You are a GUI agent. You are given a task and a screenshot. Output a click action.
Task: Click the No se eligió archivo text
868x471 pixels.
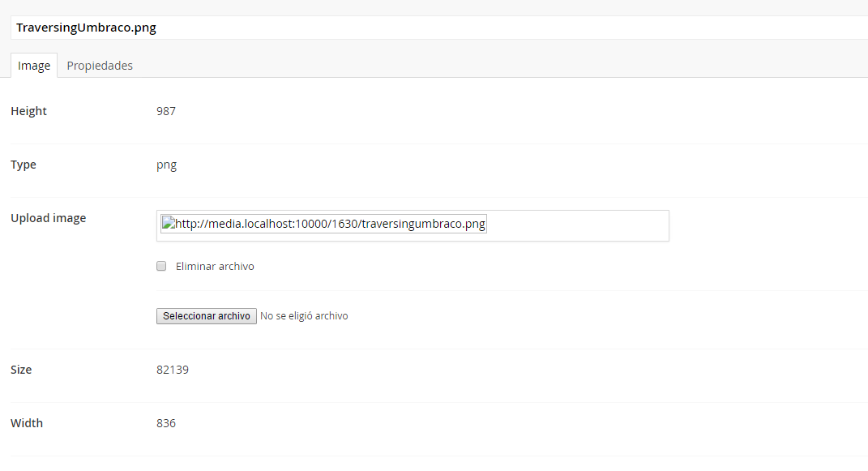click(x=304, y=316)
